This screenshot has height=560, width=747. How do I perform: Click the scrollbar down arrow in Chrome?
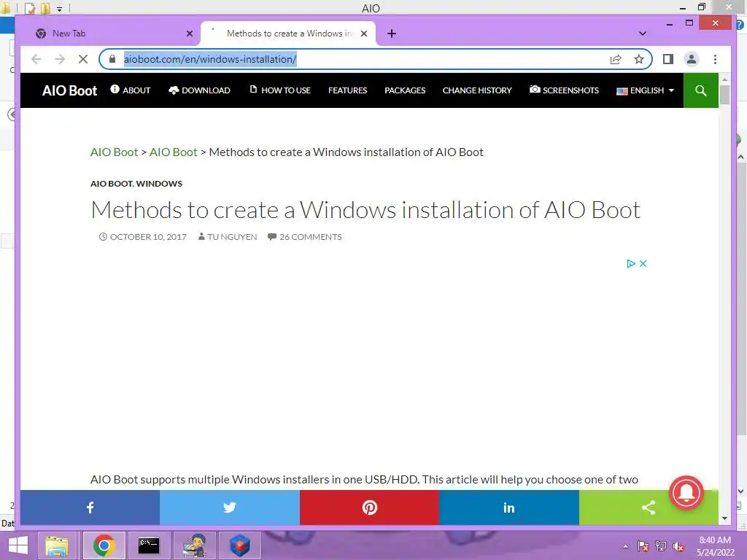(x=724, y=518)
